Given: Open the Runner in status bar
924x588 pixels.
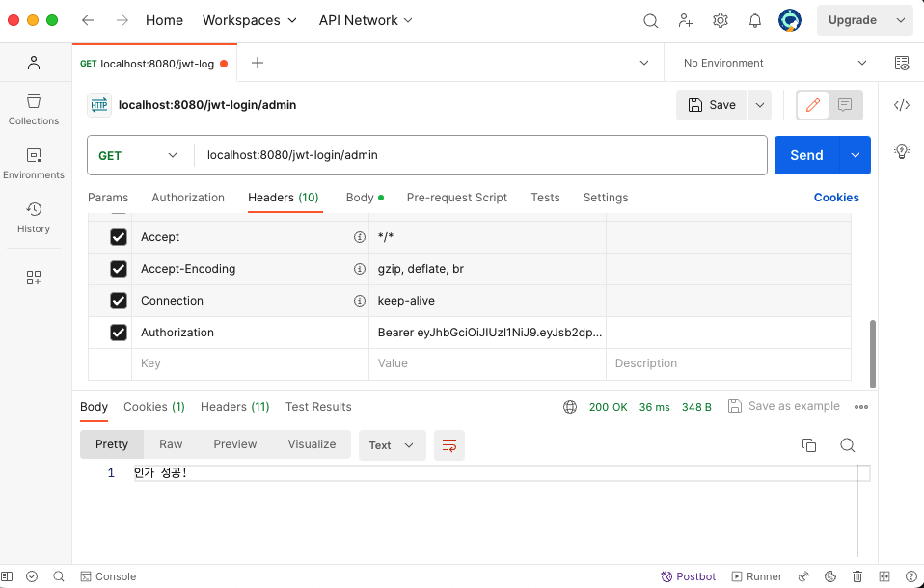Looking at the screenshot, I should click(x=757, y=576).
